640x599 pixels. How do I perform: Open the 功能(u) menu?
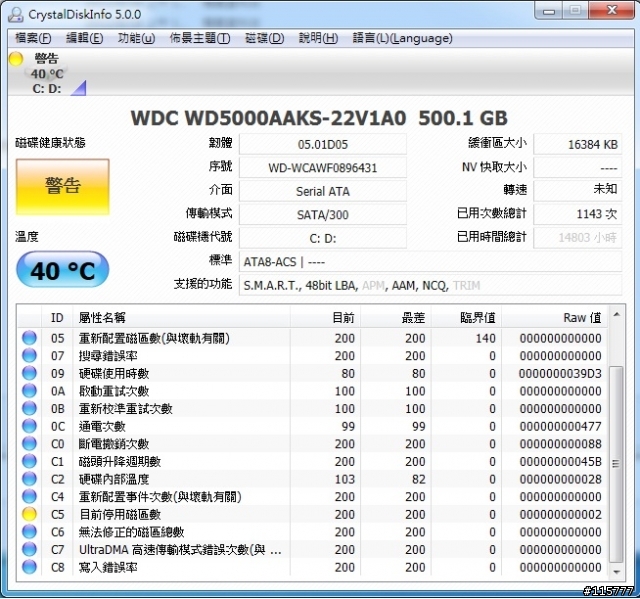tap(136, 38)
